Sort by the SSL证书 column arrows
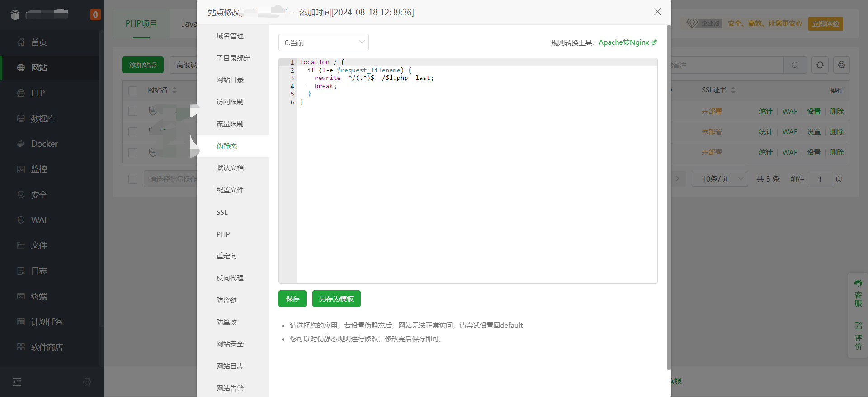 pyautogui.click(x=733, y=90)
